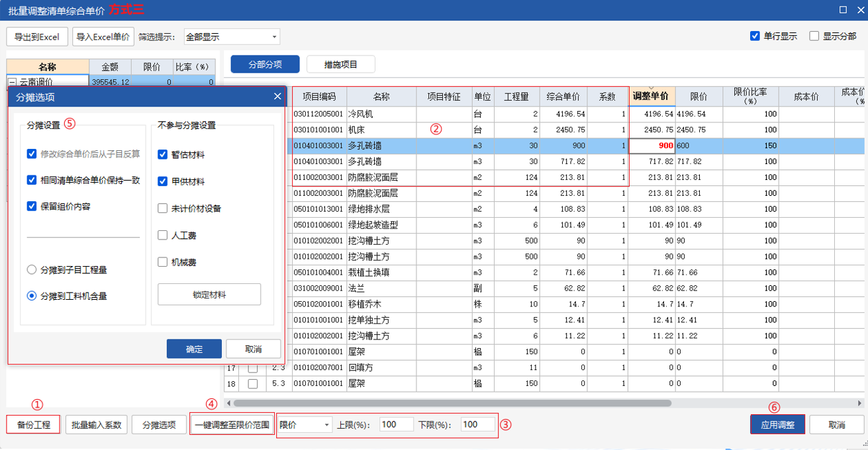Click 导出到Excel button
Screen dimensions: 868x450
(x=37, y=37)
